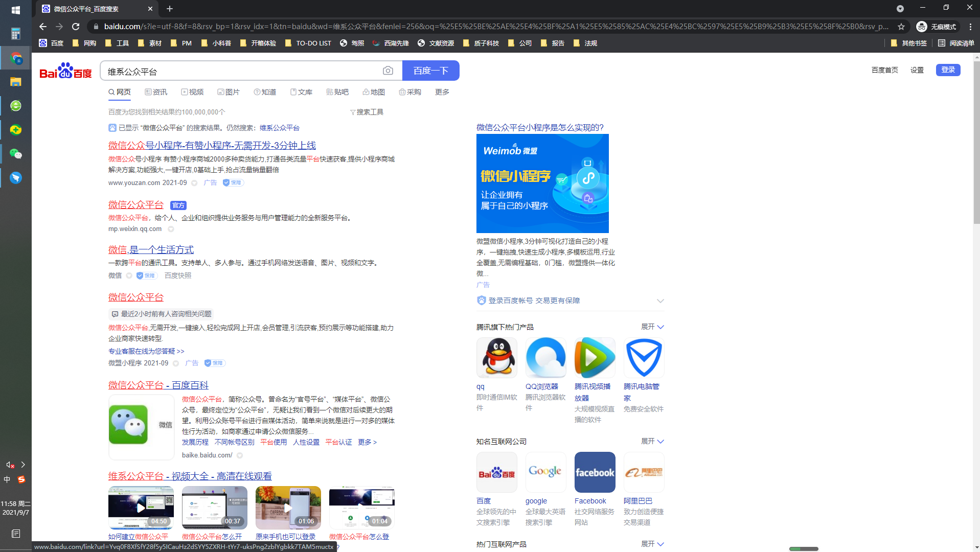Open the 阿里巴巴 company tile

[x=644, y=472]
